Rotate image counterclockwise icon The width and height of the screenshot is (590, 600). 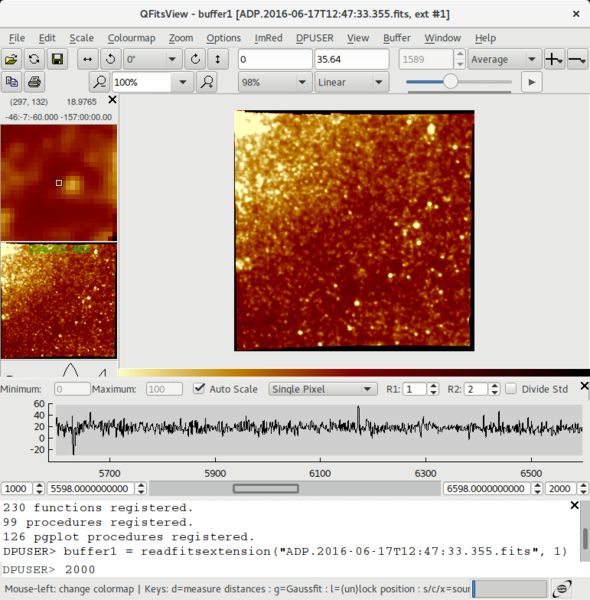[x=111, y=59]
